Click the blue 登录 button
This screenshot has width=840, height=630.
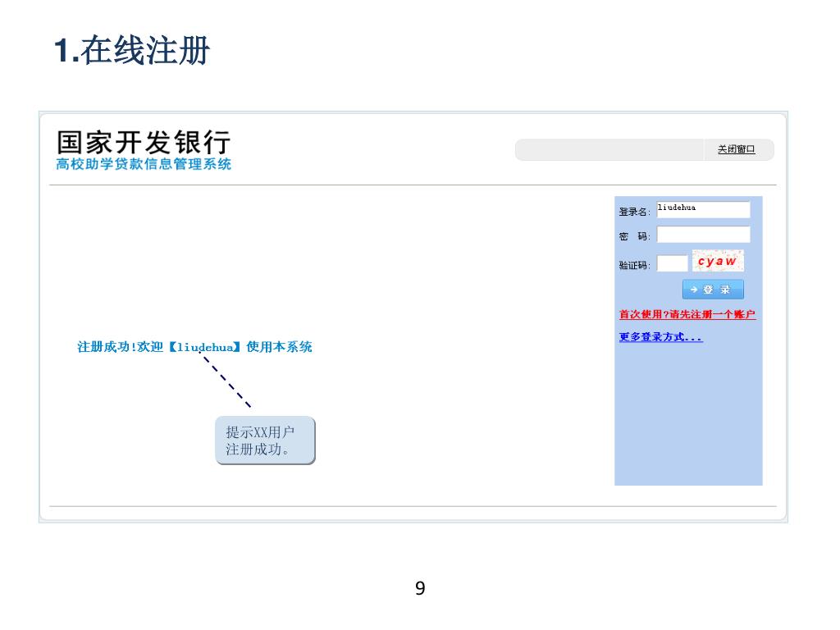713,290
